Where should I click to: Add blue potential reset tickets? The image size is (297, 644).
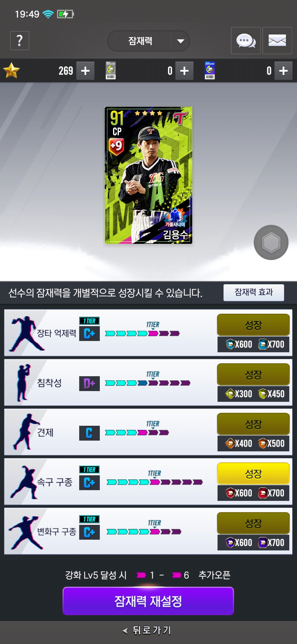[x=283, y=71]
